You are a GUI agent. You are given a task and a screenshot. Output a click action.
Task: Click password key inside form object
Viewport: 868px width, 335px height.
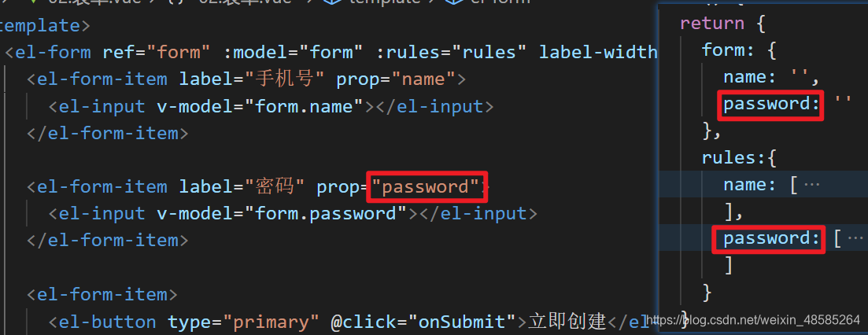tap(771, 103)
